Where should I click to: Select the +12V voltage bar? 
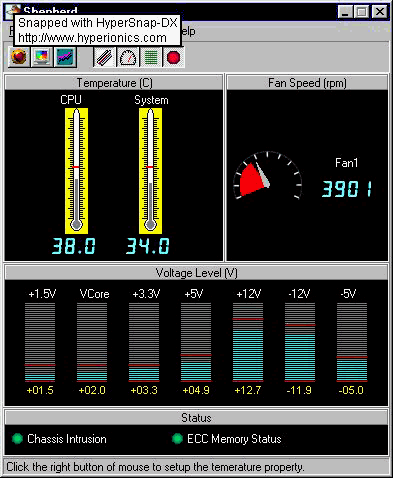click(248, 342)
